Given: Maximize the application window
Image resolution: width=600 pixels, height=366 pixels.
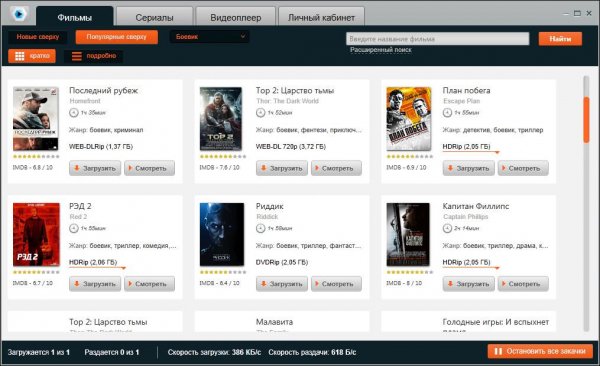Looking at the screenshot, I should pyautogui.click(x=577, y=13).
